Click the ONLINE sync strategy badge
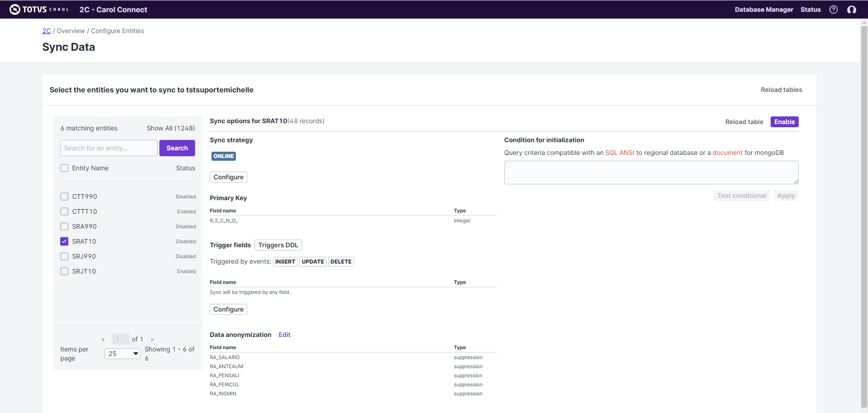Screen dimensions: 868x413 [224, 156]
